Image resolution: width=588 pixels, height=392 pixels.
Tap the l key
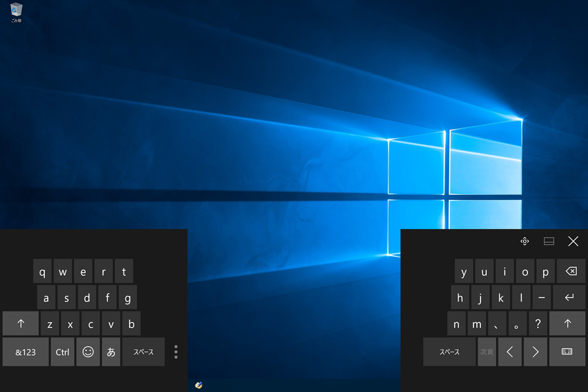point(521,297)
